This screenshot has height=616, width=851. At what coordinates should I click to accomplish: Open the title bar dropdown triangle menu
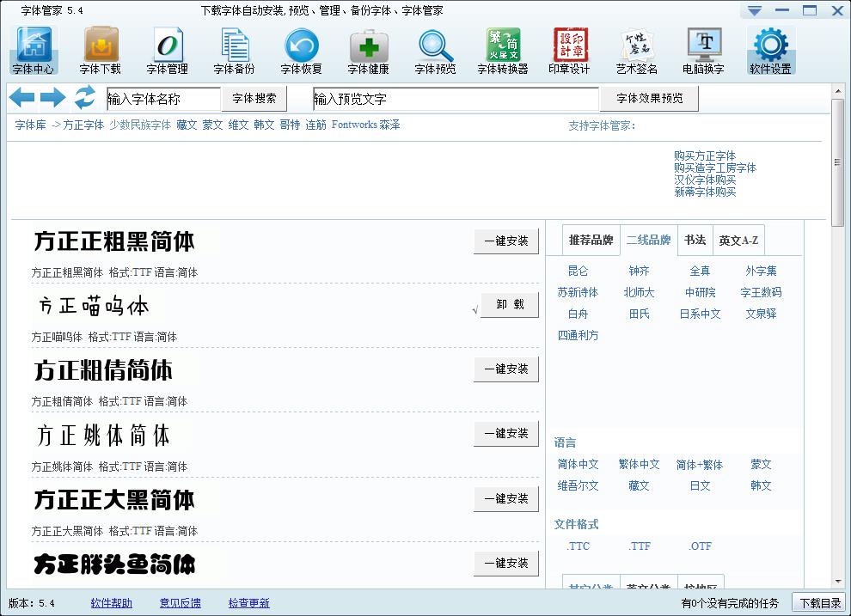[755, 11]
